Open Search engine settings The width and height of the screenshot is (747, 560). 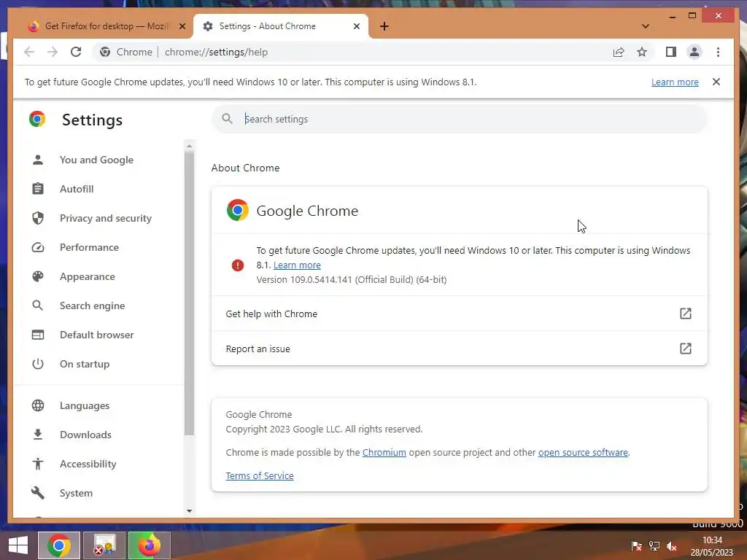[92, 306]
